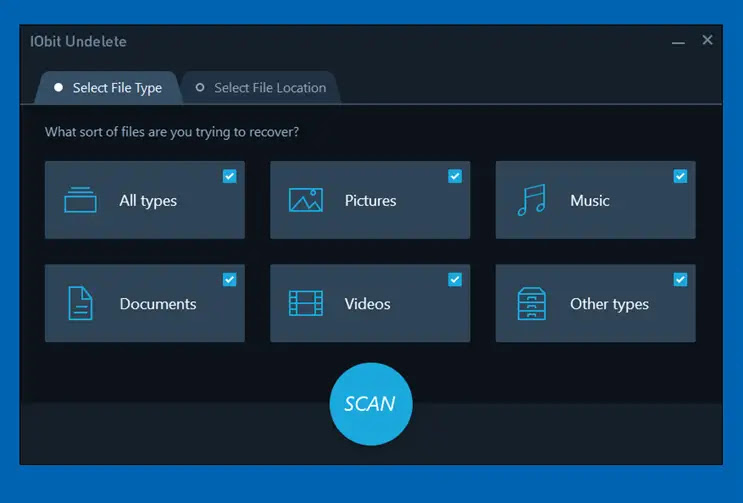Image resolution: width=743 pixels, height=503 pixels.
Task: Uncheck the Pictures checkbox
Action: (455, 176)
